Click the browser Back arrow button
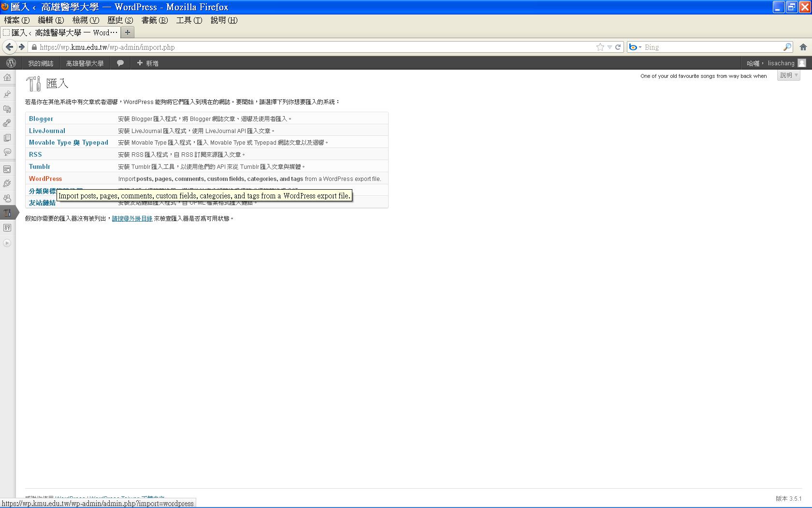 [x=9, y=47]
